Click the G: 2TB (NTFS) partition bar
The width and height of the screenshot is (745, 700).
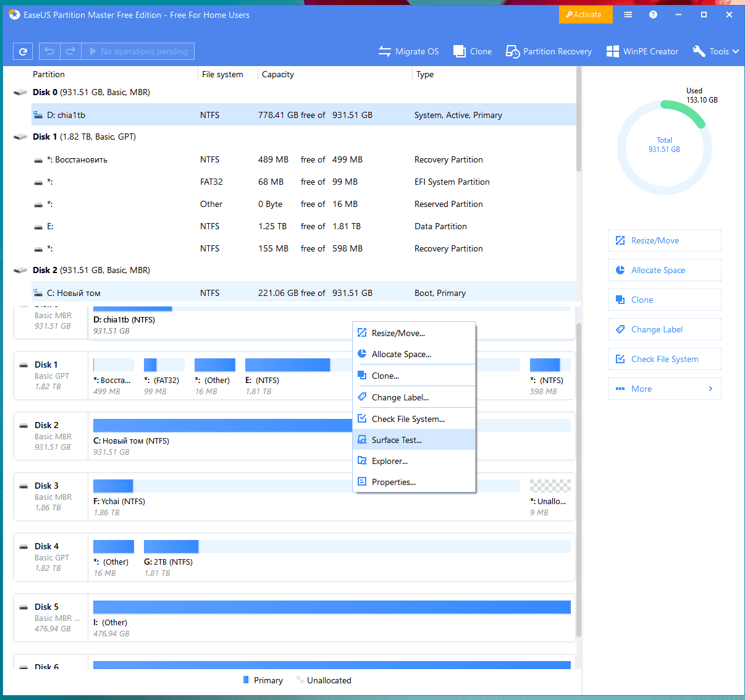357,546
